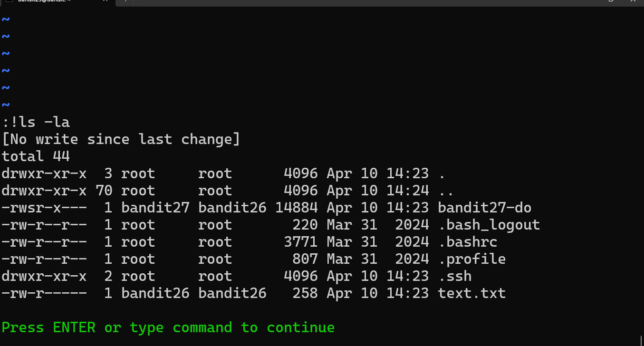
Task: Click the parent directory '..' entry
Action: [x=446, y=192]
